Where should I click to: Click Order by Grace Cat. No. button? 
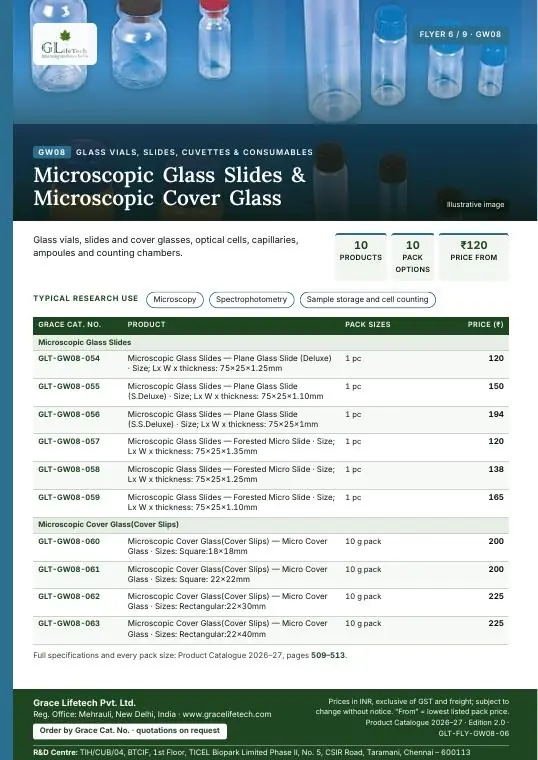click(x=129, y=730)
